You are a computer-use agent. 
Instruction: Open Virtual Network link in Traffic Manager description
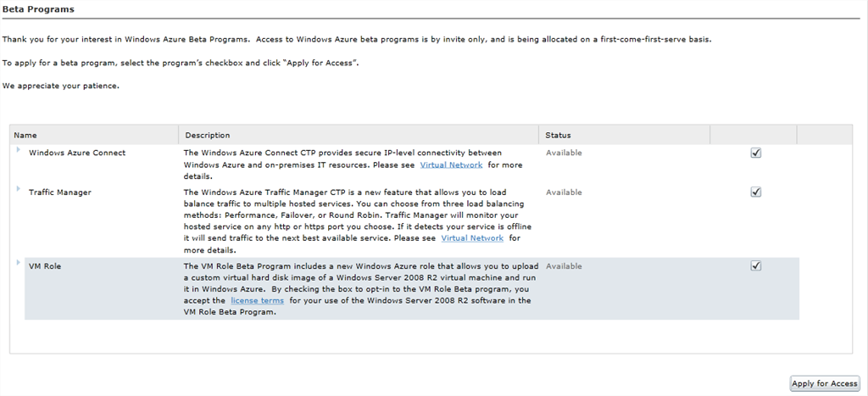tap(472, 238)
